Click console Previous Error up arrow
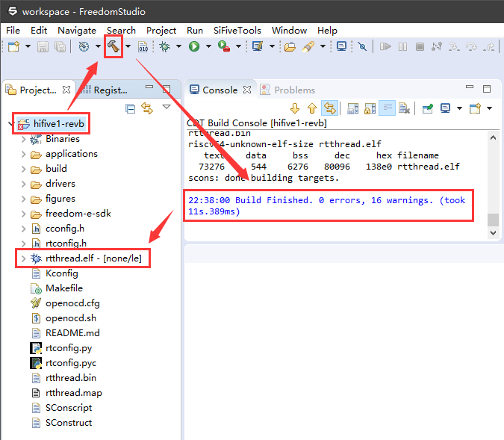 [x=312, y=108]
